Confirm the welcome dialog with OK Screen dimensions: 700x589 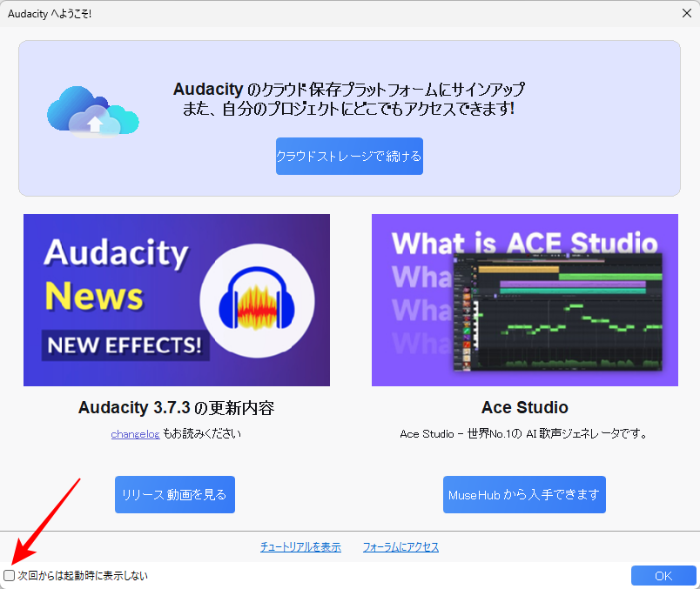tap(663, 576)
